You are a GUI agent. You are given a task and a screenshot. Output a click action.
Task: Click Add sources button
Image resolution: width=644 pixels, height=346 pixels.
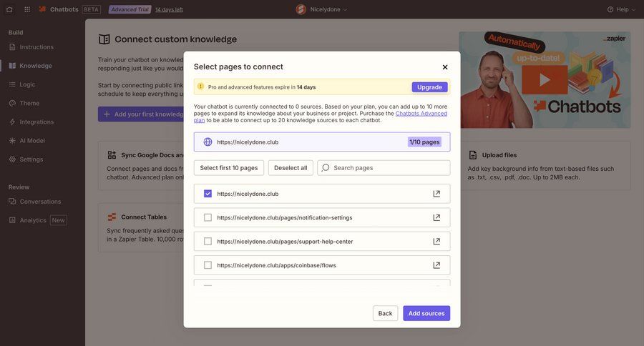426,313
